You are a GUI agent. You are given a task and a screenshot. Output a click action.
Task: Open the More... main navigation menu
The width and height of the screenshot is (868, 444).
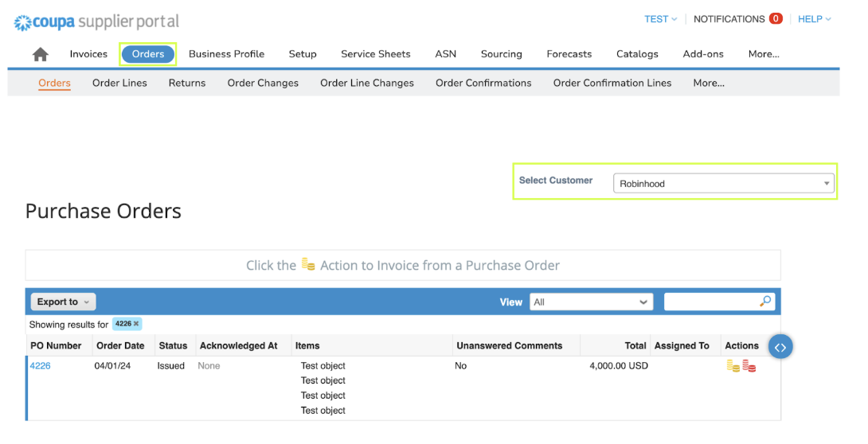[x=764, y=54]
